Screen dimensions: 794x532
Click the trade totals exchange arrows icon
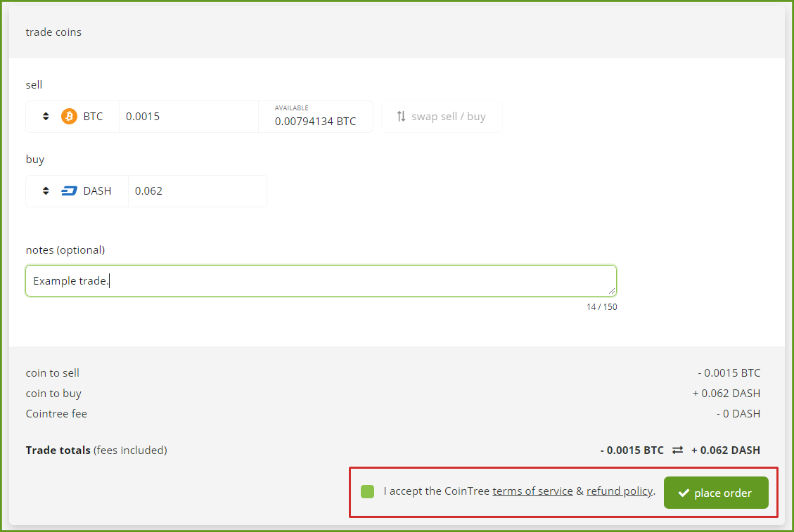click(x=677, y=450)
